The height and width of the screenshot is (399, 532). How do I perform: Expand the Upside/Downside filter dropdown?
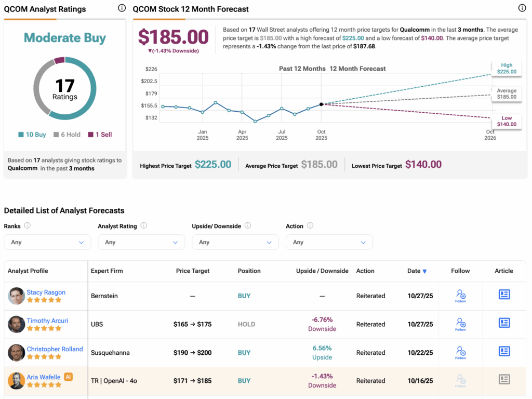pos(235,242)
